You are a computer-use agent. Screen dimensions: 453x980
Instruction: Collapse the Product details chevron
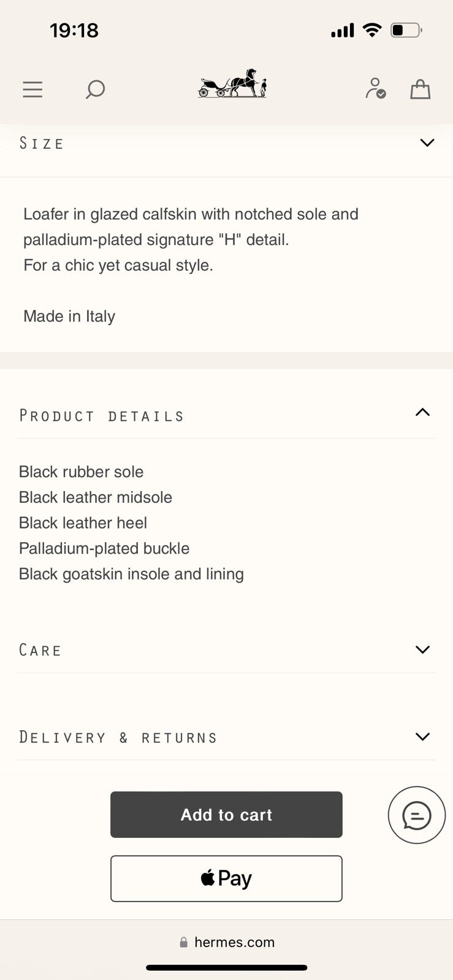point(422,412)
